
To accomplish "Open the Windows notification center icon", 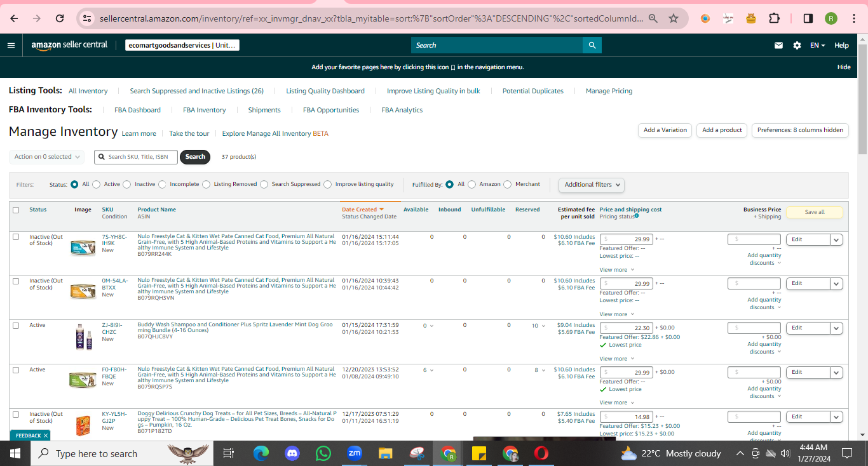I will (847, 453).
